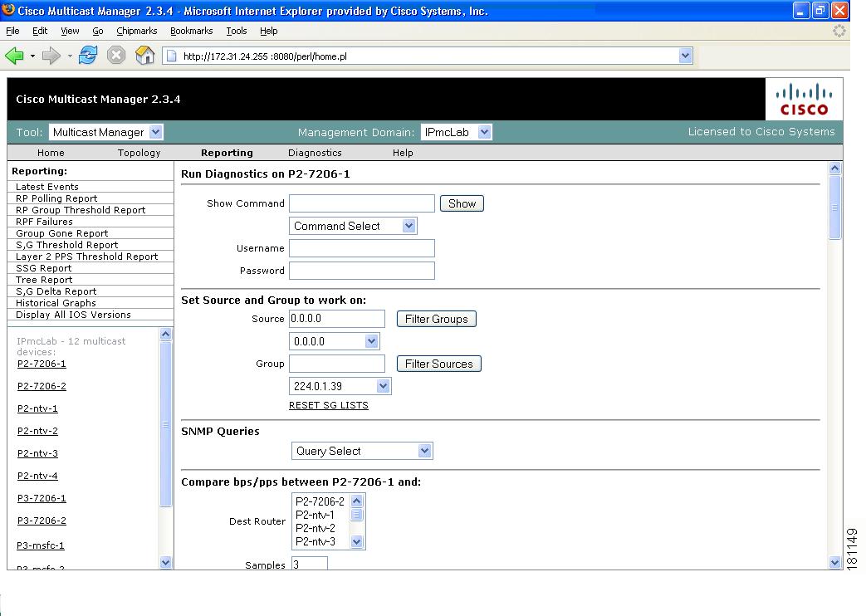Click the Show button
Viewport: 866px width, 616px height.
462,203
